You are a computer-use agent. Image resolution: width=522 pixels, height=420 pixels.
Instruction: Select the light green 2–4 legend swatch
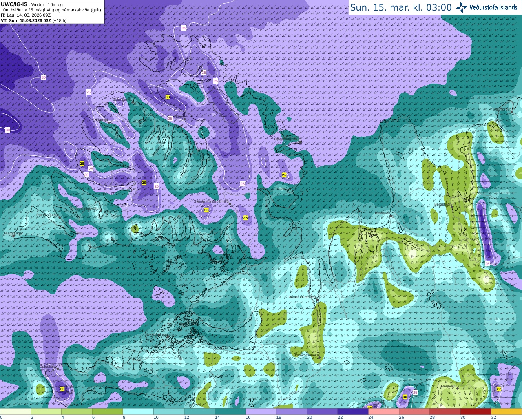coord(46,411)
